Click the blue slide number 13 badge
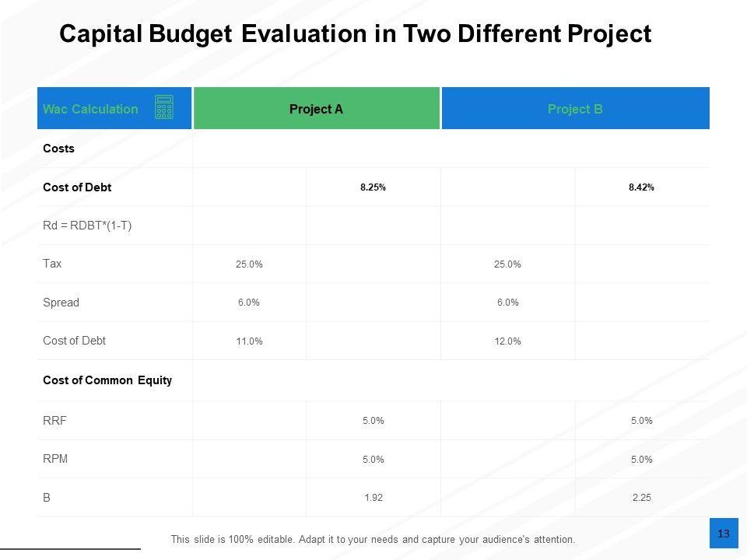Screen dimensions: 747x560 pos(724,534)
